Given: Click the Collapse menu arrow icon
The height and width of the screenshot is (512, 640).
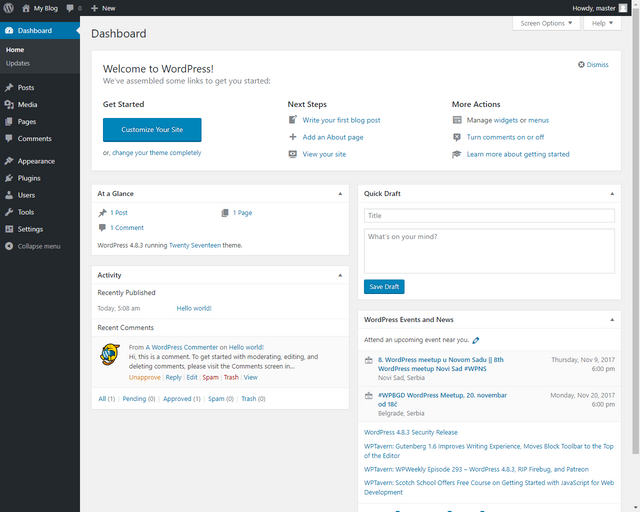Looking at the screenshot, I should [x=9, y=246].
